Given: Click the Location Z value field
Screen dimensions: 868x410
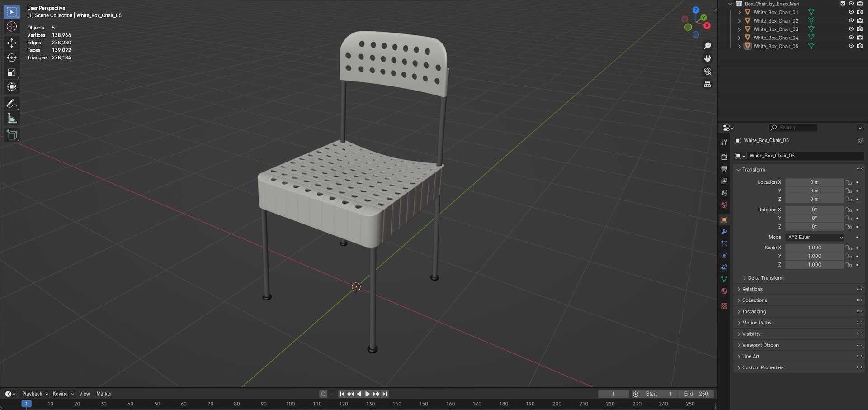Looking at the screenshot, I should pos(815,199).
